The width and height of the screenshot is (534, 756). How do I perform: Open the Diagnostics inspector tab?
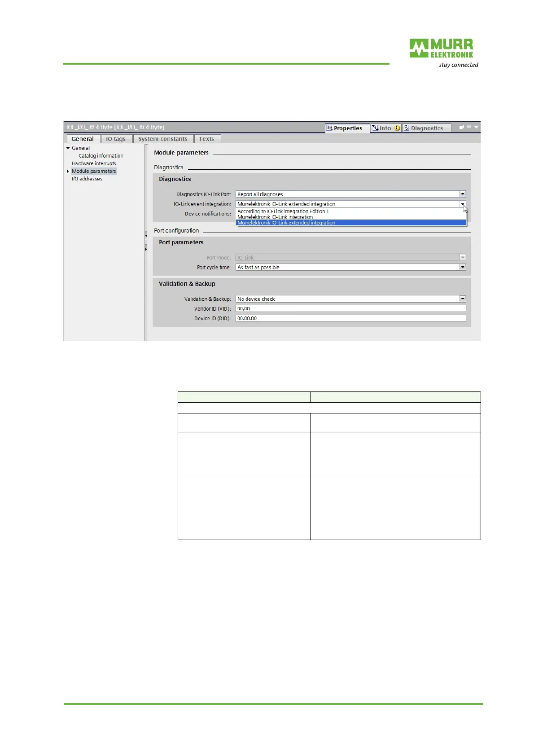[426, 128]
